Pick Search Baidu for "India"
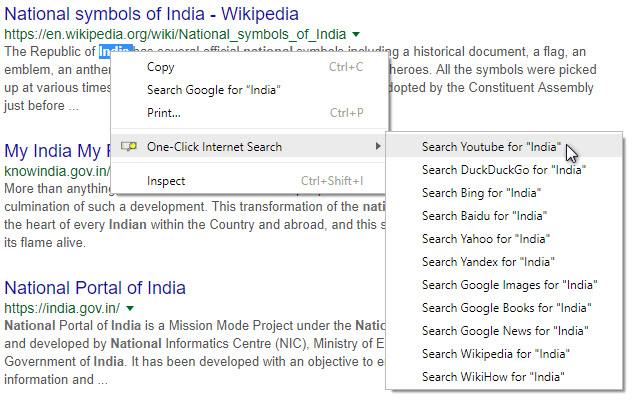This screenshot has height=400, width=640. coord(484,216)
